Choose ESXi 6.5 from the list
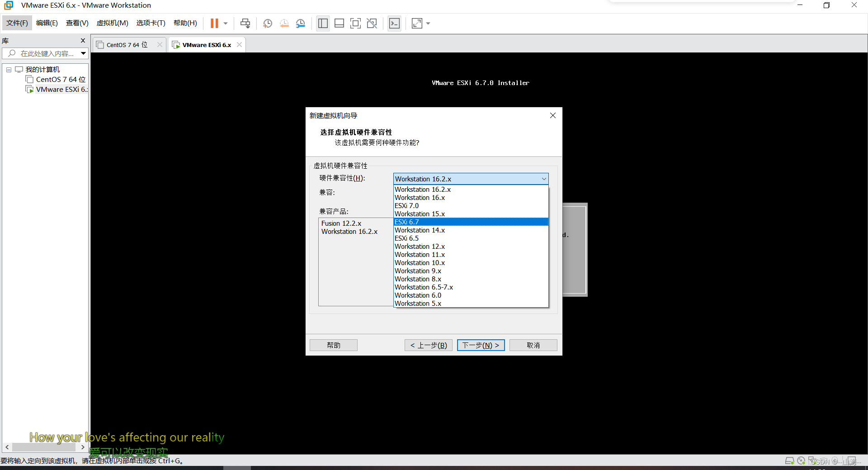868x470 pixels. point(471,238)
